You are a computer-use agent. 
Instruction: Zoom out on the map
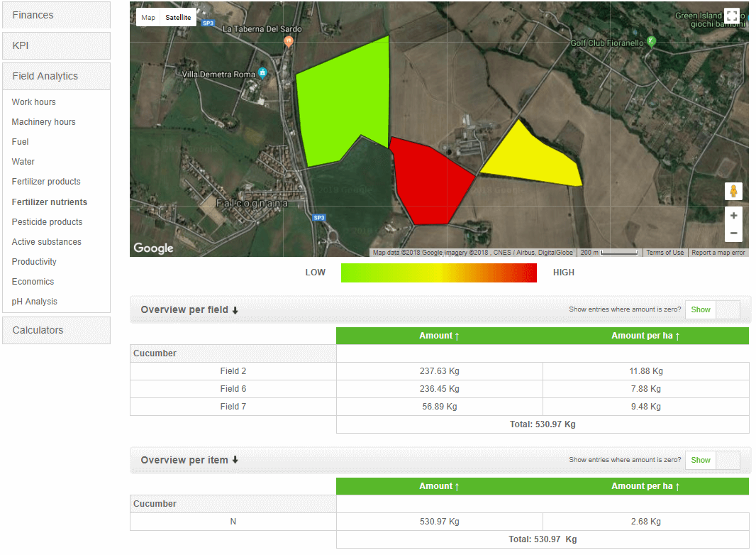(733, 233)
